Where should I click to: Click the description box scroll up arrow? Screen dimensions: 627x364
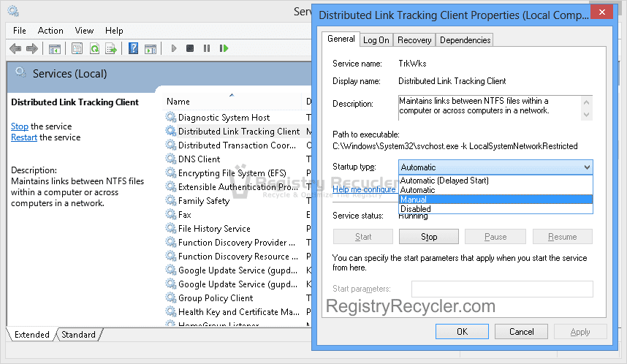pyautogui.click(x=586, y=102)
